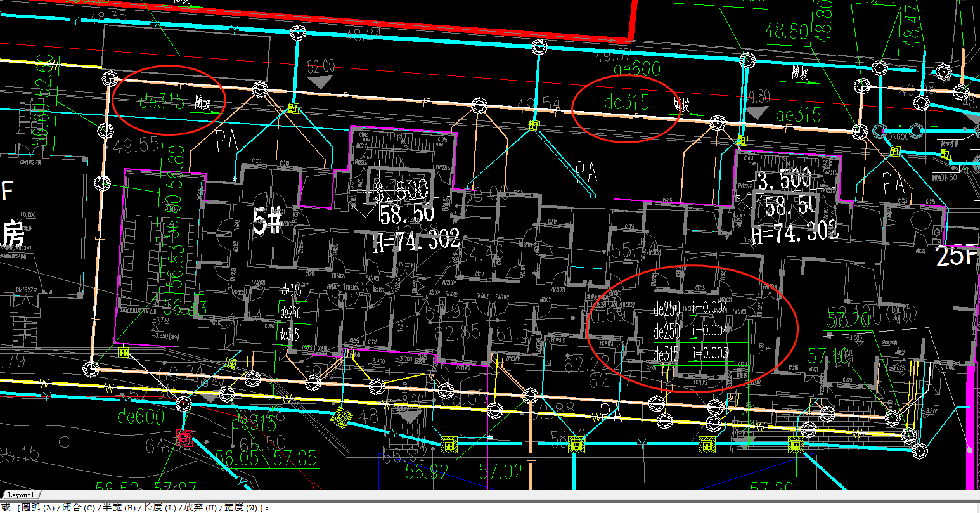Image resolution: width=980 pixels, height=513 pixels.
Task: Pick the red manhole symbol
Action: [184, 438]
